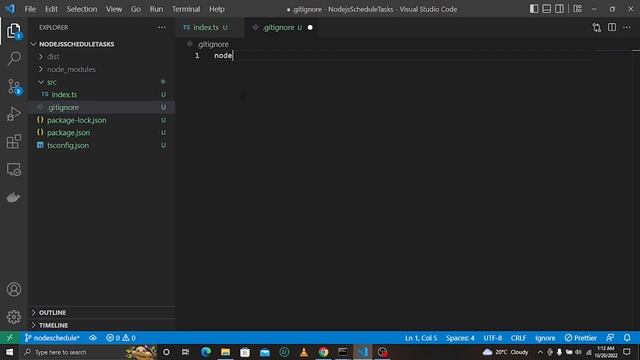Viewport: 640px width, 360px height.
Task: Open the Terminal menu
Action: tap(186, 9)
